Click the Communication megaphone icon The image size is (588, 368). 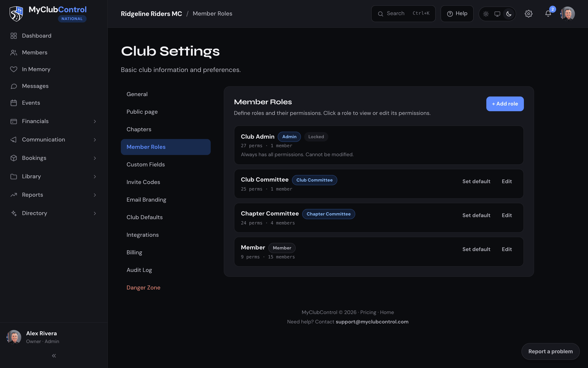tap(14, 140)
